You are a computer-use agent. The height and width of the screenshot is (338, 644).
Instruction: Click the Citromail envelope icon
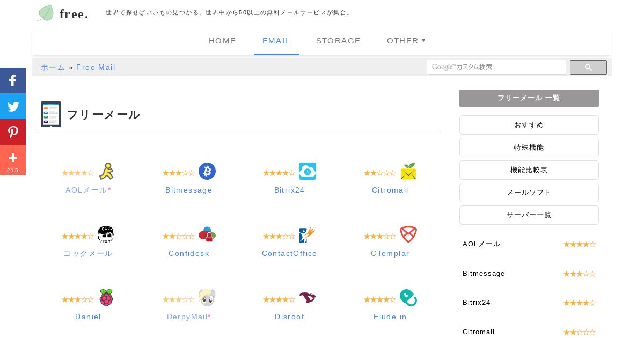pyautogui.click(x=408, y=171)
